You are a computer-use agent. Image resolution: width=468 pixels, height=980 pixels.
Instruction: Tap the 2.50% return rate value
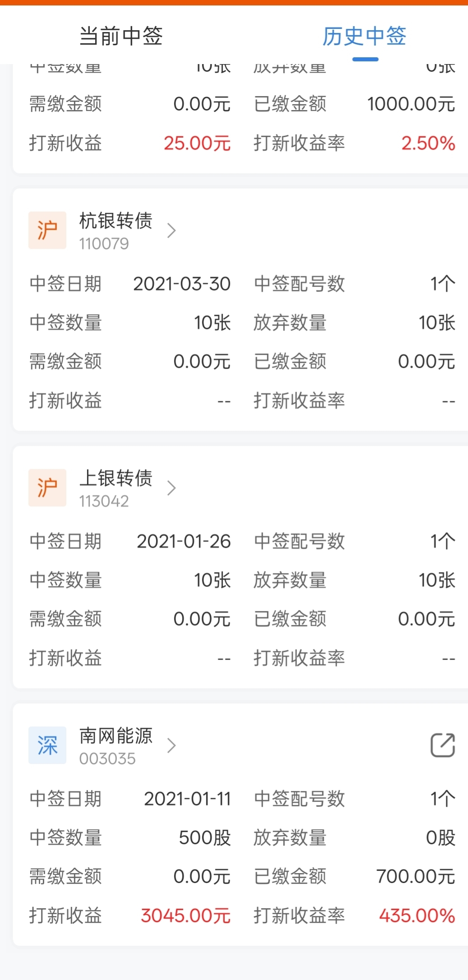click(428, 143)
